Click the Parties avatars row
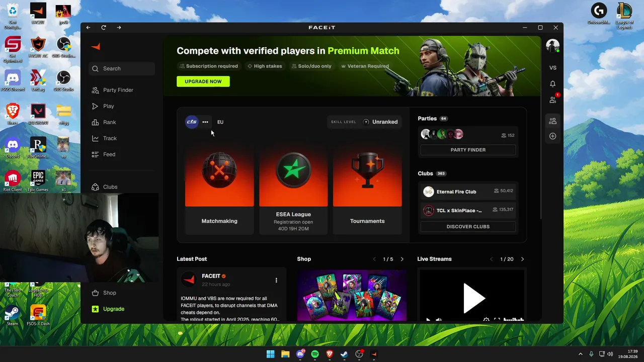The image size is (644, 362). (442, 134)
